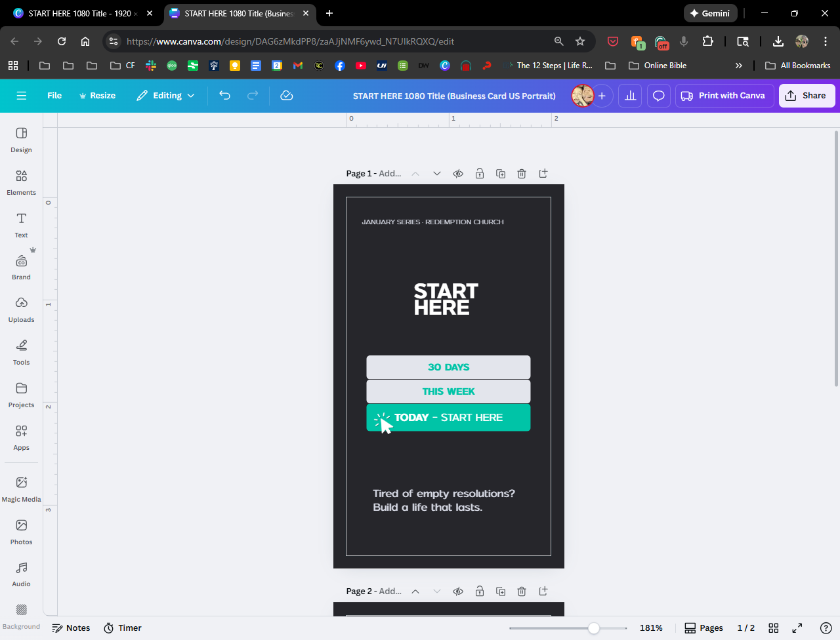Viewport: 840px width, 640px height.
Task: Click the cloud save status icon
Action: coord(286,96)
